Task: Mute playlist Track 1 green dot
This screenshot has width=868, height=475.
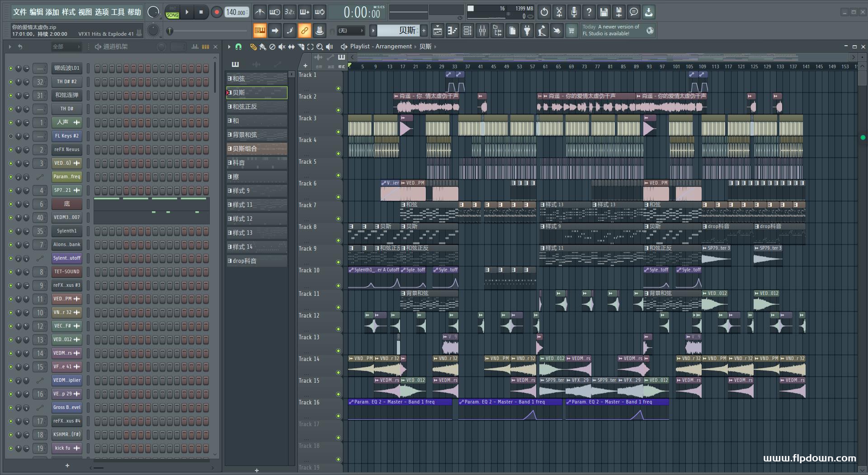Action: pos(338,89)
